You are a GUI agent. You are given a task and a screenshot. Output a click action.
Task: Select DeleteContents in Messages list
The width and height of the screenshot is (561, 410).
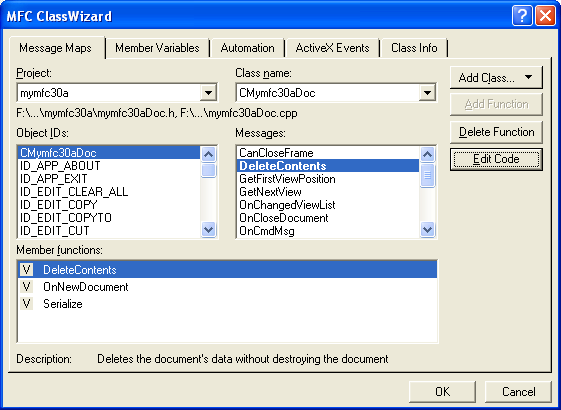click(x=328, y=166)
